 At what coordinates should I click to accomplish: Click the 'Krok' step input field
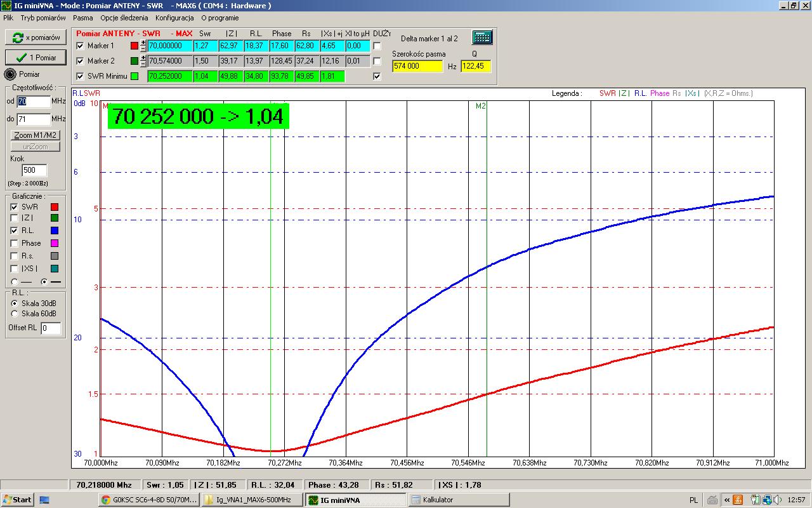34,170
